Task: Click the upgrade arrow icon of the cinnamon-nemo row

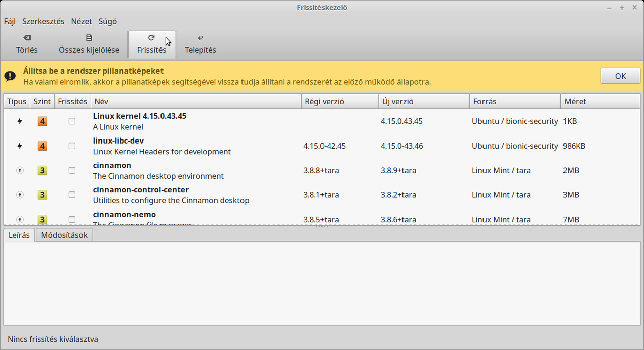Action: [x=20, y=220]
